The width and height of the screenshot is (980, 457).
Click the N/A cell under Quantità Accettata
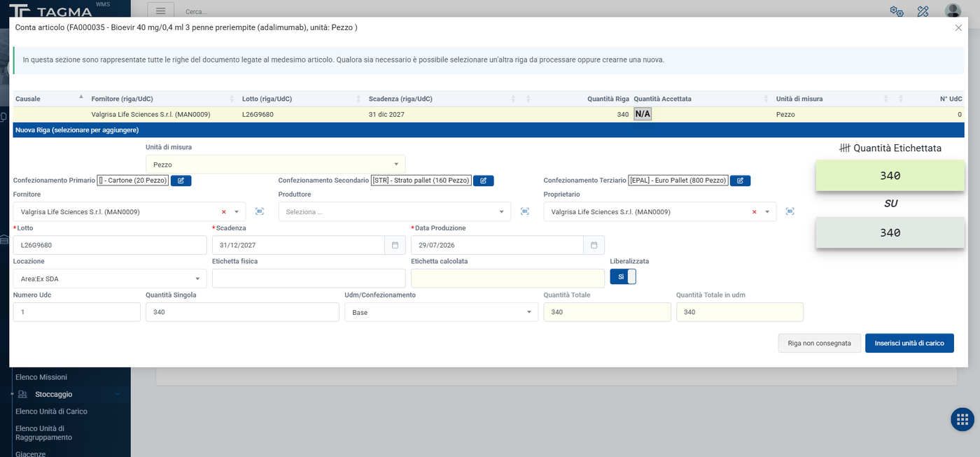point(643,114)
